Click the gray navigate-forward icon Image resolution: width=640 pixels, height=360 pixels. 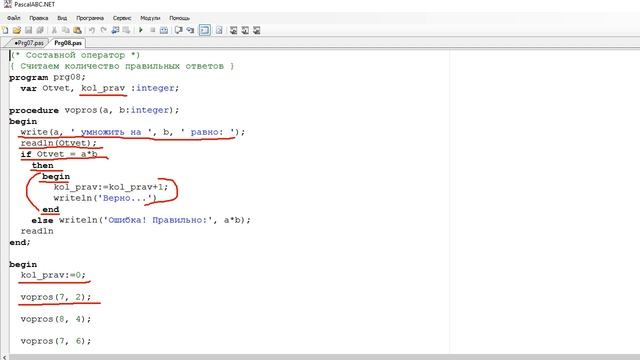(x=127, y=30)
